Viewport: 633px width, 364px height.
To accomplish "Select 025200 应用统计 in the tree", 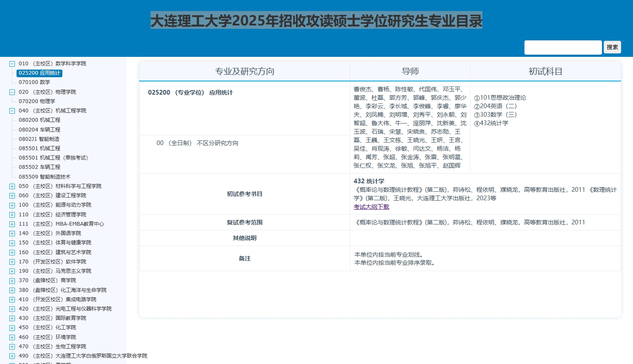I will (39, 73).
